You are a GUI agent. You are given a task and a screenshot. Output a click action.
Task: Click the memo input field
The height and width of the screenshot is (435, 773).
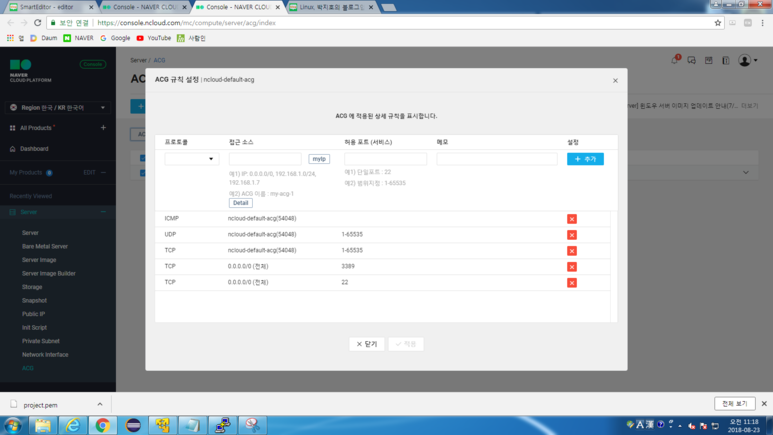(x=496, y=159)
